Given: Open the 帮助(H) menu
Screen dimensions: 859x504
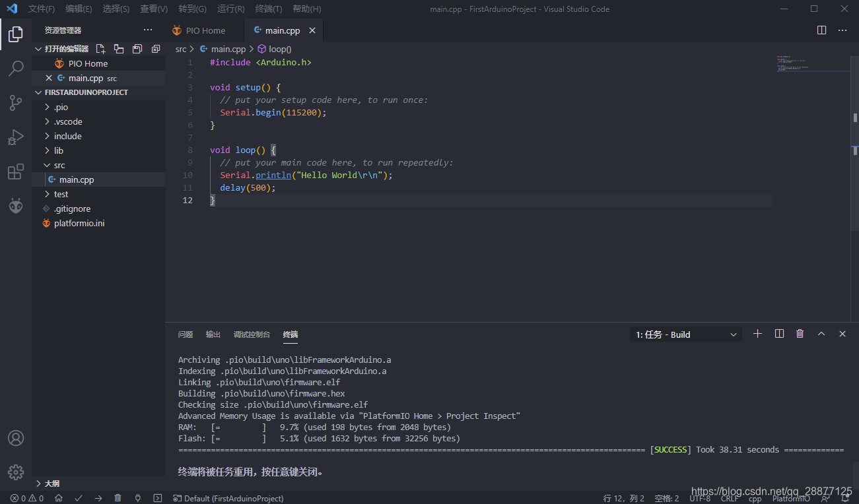Looking at the screenshot, I should [x=306, y=9].
